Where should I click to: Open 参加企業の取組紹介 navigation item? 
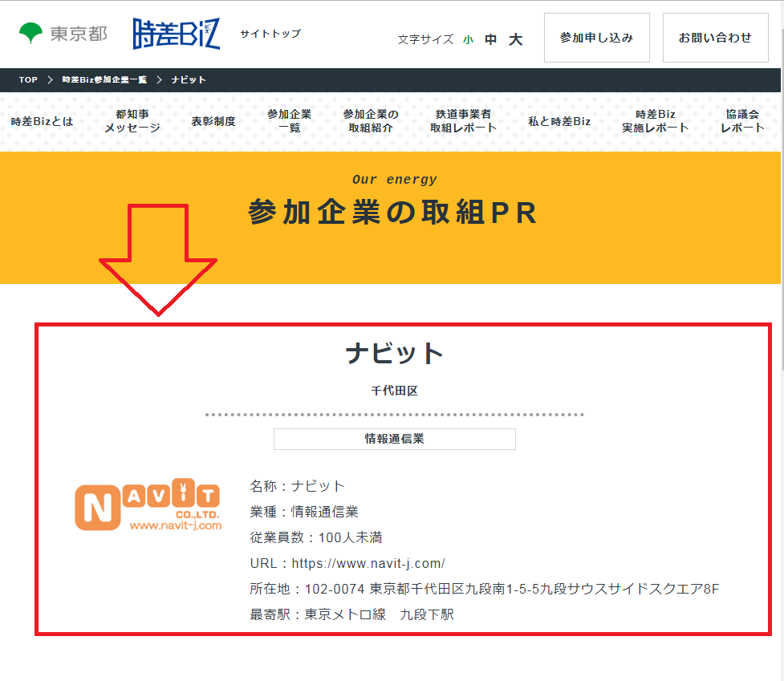pos(371,121)
